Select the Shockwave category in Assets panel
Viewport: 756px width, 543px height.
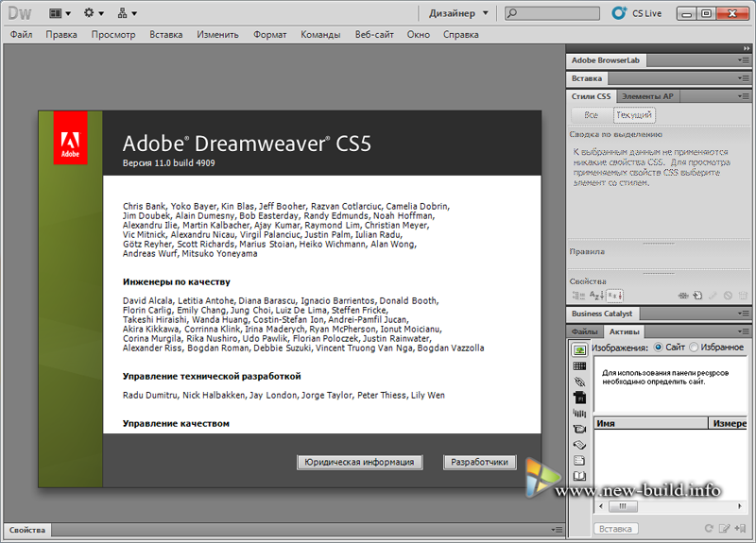point(579,414)
